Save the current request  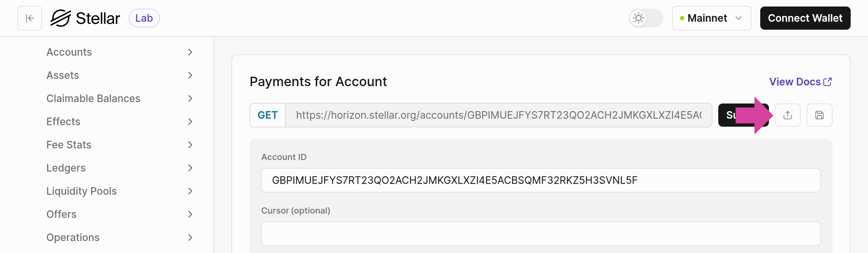click(x=819, y=115)
